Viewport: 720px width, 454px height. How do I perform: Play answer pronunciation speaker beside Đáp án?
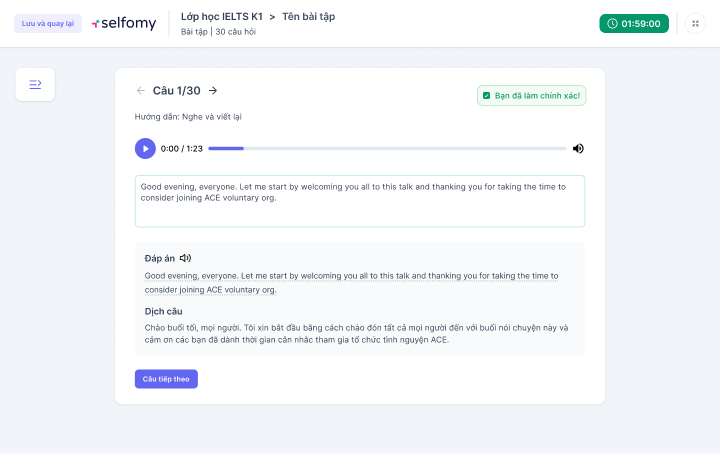pos(185,258)
